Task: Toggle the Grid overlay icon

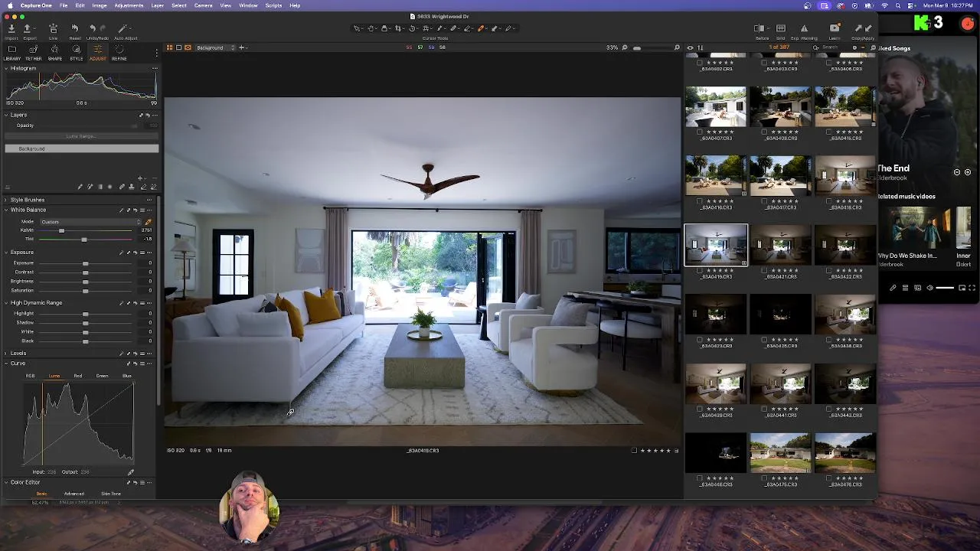Action: (x=781, y=28)
